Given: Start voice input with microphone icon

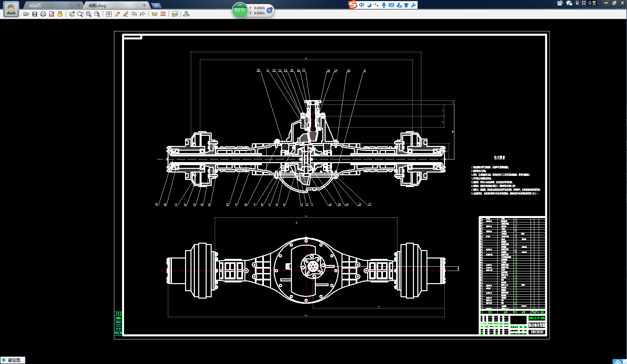Looking at the screenshot, I should coord(384,5).
